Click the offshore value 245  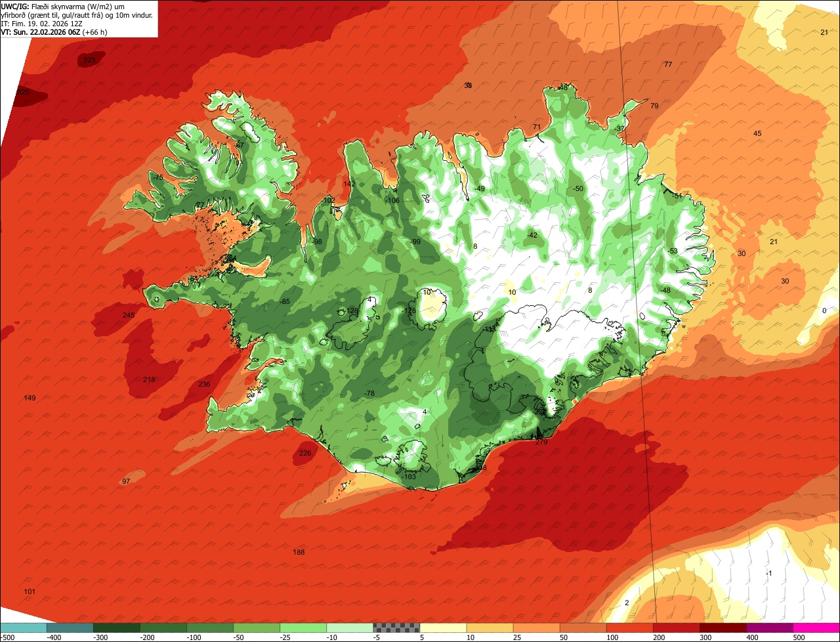pyautogui.click(x=129, y=315)
